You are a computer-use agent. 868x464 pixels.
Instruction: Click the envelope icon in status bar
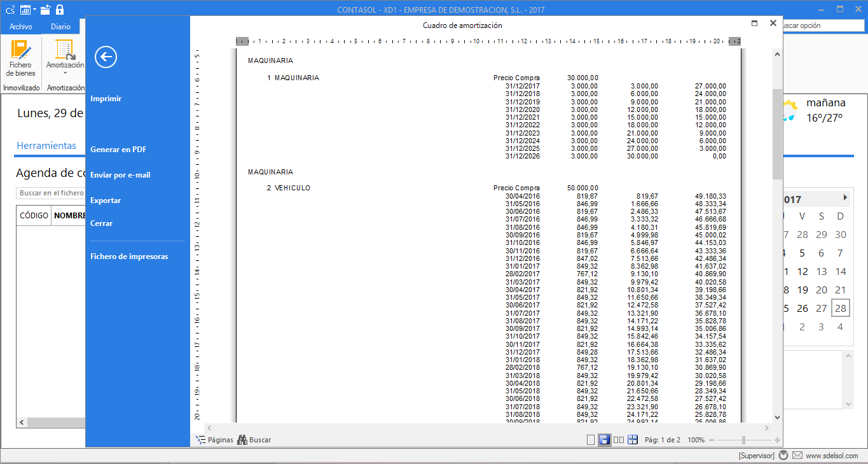tap(797, 456)
